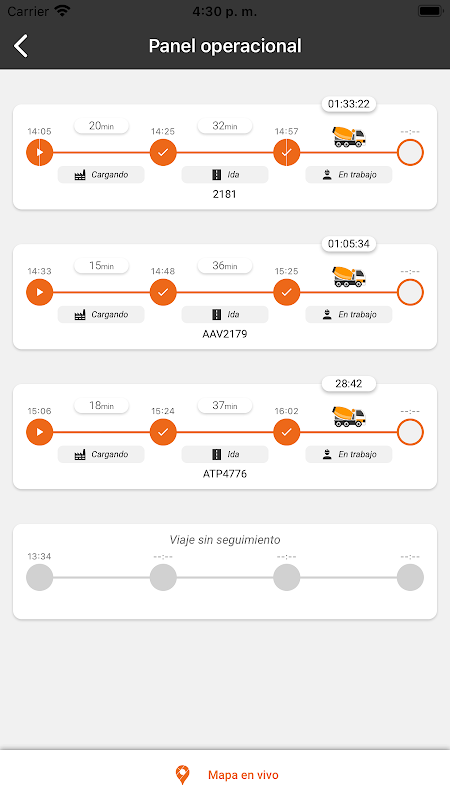Tap the mixer truck icon on trip ATP4776
This screenshot has width=450, height=800.
click(x=349, y=416)
